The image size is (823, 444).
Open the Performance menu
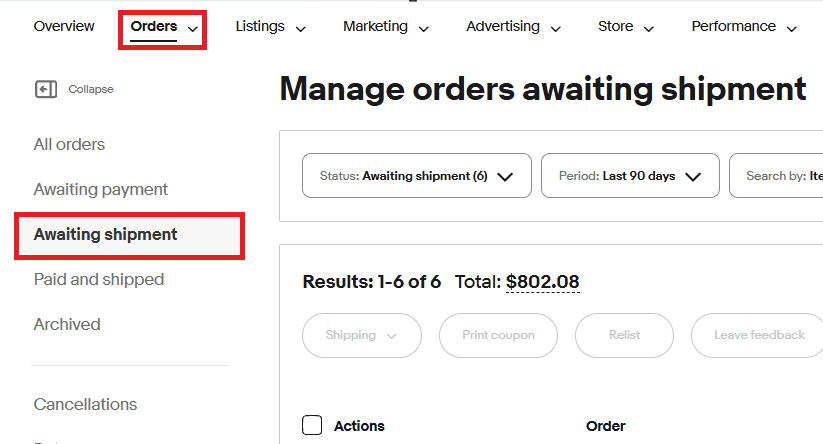pyautogui.click(x=744, y=27)
